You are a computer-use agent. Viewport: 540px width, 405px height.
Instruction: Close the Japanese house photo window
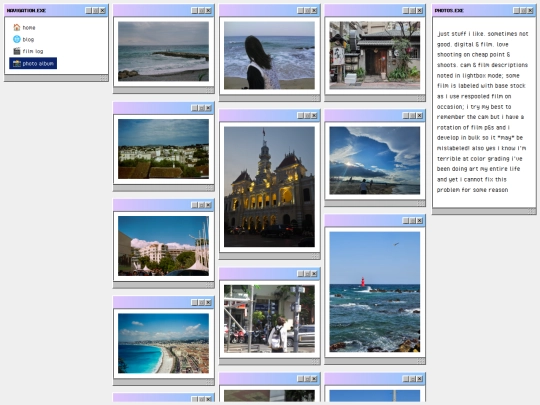pos(419,11)
